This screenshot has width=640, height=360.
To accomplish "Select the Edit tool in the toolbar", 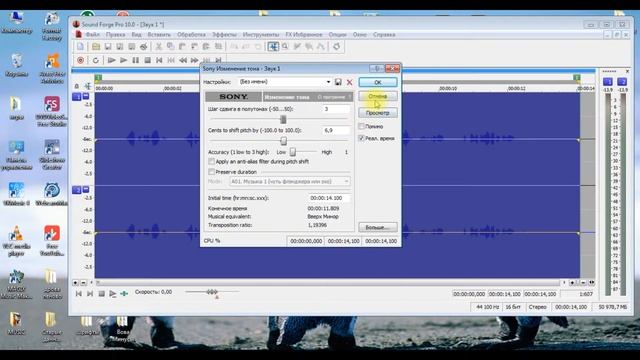I will point(273,47).
